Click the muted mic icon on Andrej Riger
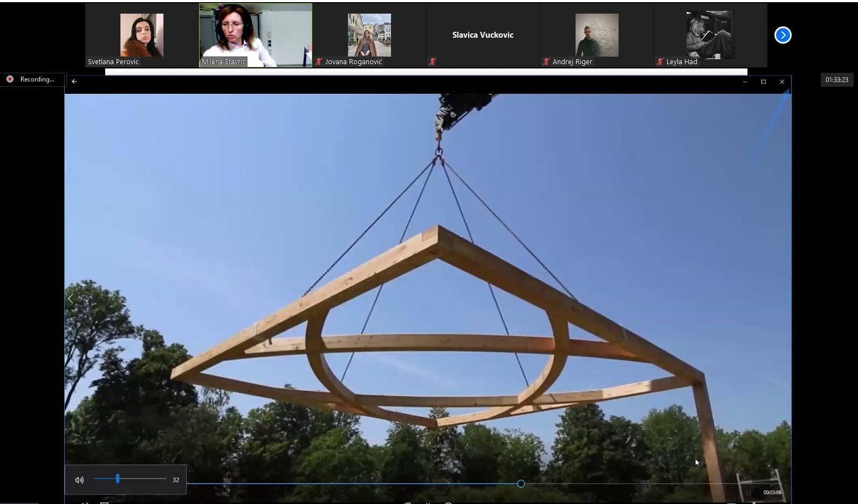This screenshot has height=504, width=858. point(546,61)
